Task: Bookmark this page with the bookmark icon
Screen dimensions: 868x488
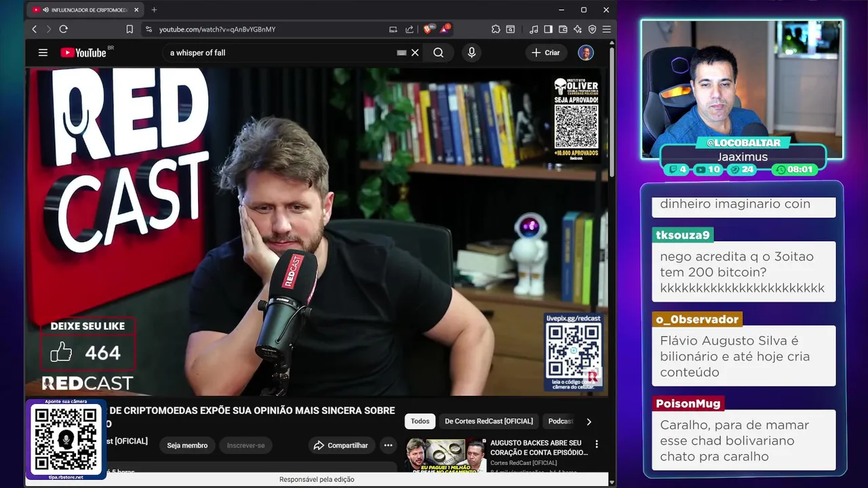Action: tap(130, 29)
